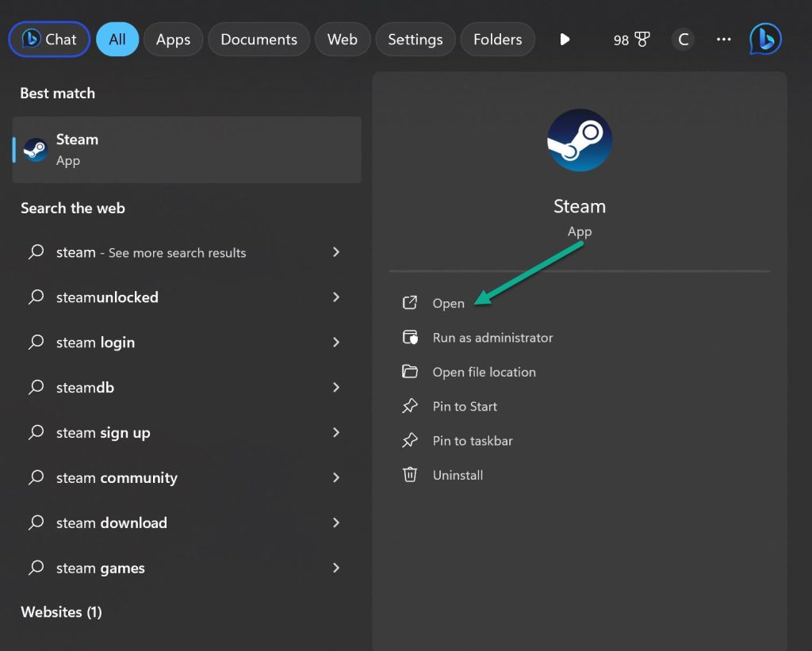Expand the steam login suggestion chevron
The width and height of the screenshot is (812, 651).
[x=336, y=342]
